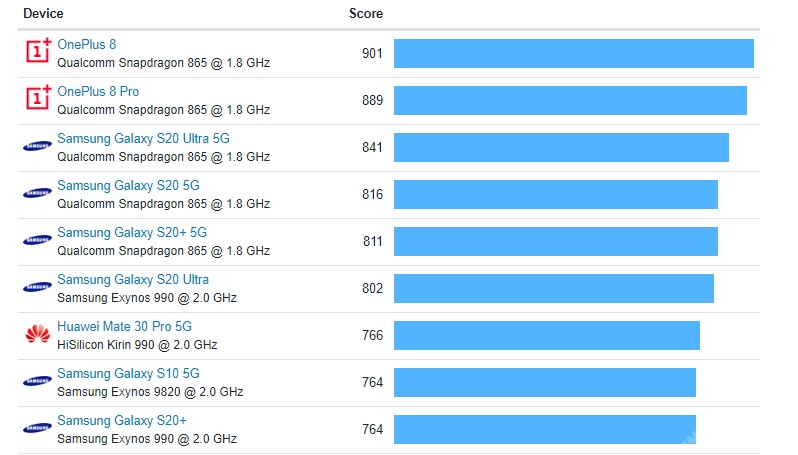Screen dimensions: 798x455
Task: Click Samsung logo next to Galaxy S20+ 5G
Action: coord(38,241)
